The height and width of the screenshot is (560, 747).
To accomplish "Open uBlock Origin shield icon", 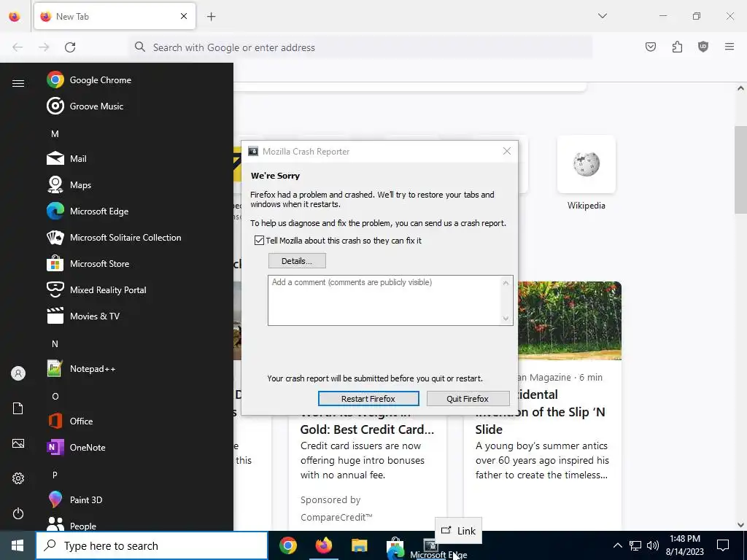I will coord(703,47).
